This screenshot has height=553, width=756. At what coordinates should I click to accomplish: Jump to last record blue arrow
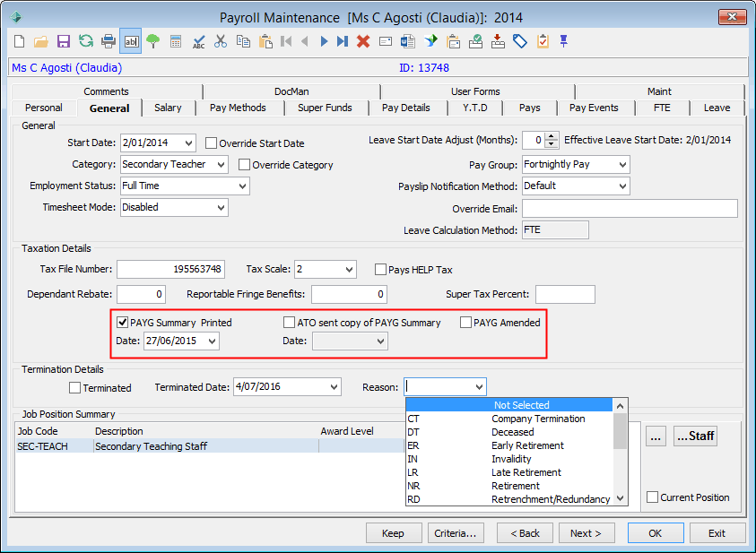[x=343, y=41]
